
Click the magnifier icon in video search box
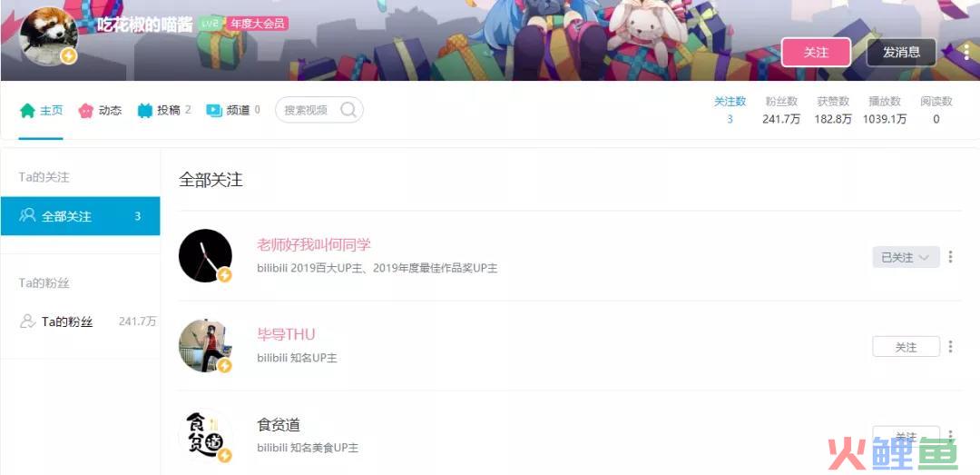[348, 110]
